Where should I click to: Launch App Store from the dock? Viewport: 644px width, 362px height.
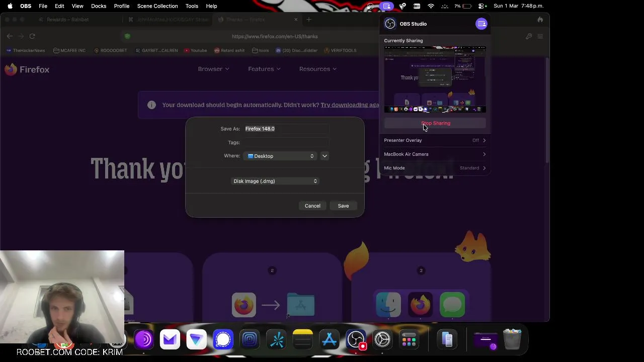330,340
